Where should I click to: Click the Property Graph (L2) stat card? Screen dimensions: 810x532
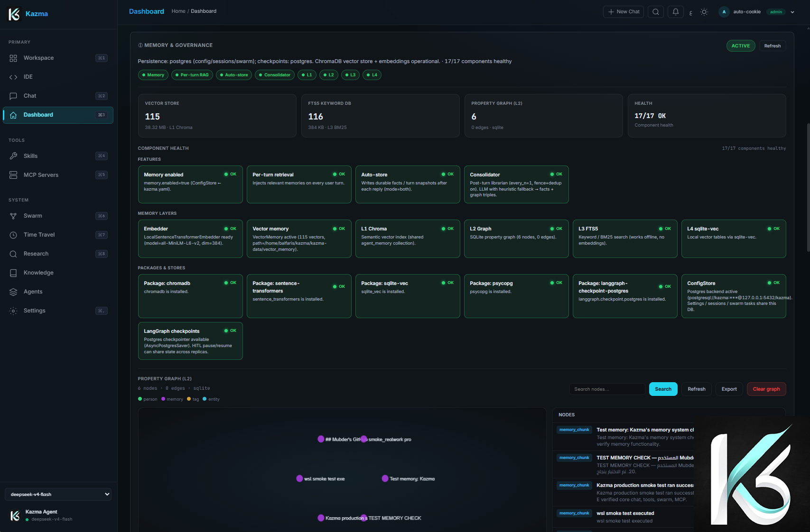pos(544,116)
